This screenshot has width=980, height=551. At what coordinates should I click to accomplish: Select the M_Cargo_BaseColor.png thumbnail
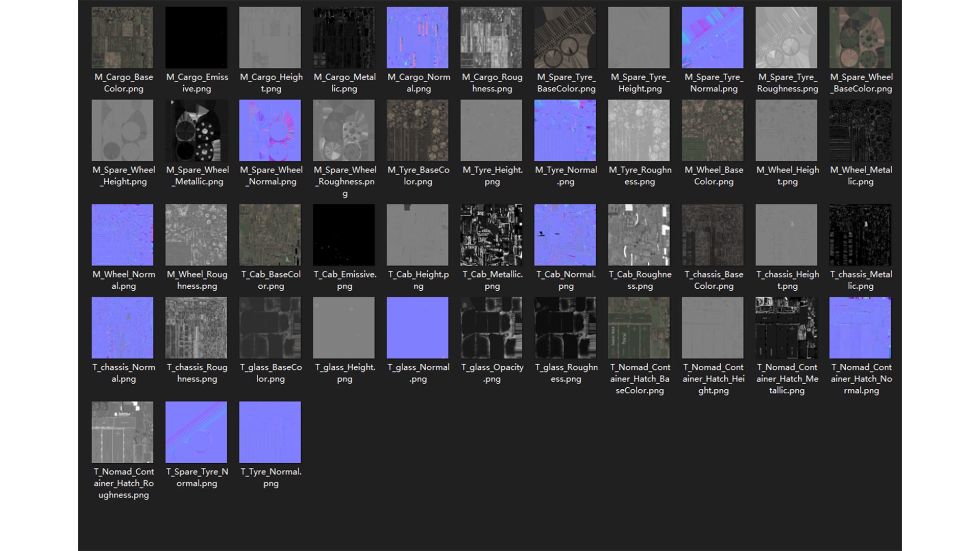(122, 38)
